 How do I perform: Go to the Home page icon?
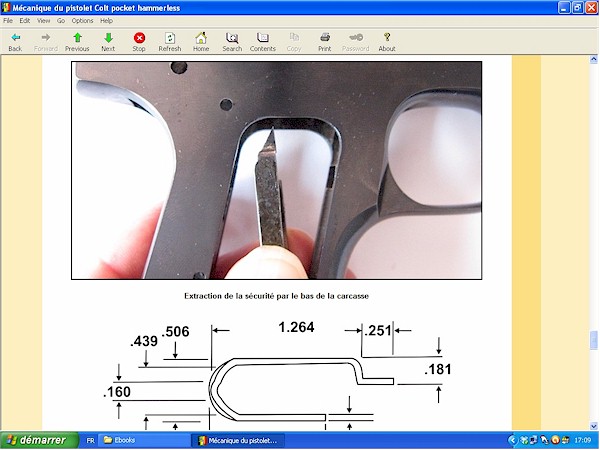coord(201,41)
